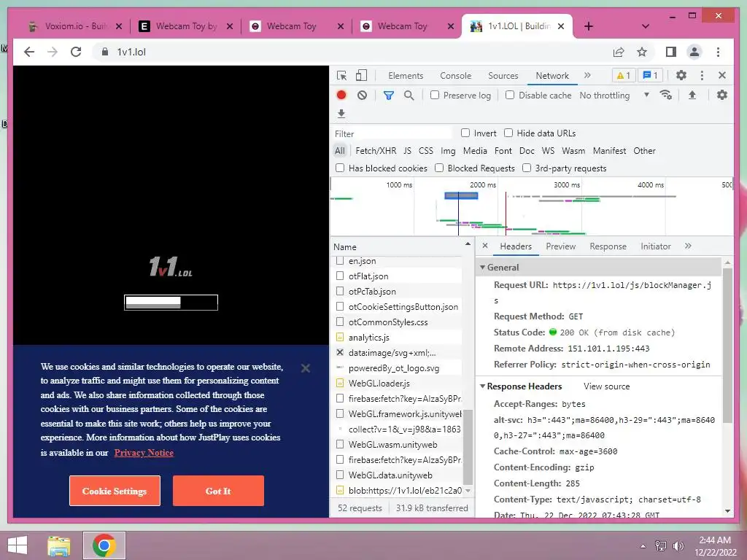Click the request list scrollbar thumb

pos(468,446)
